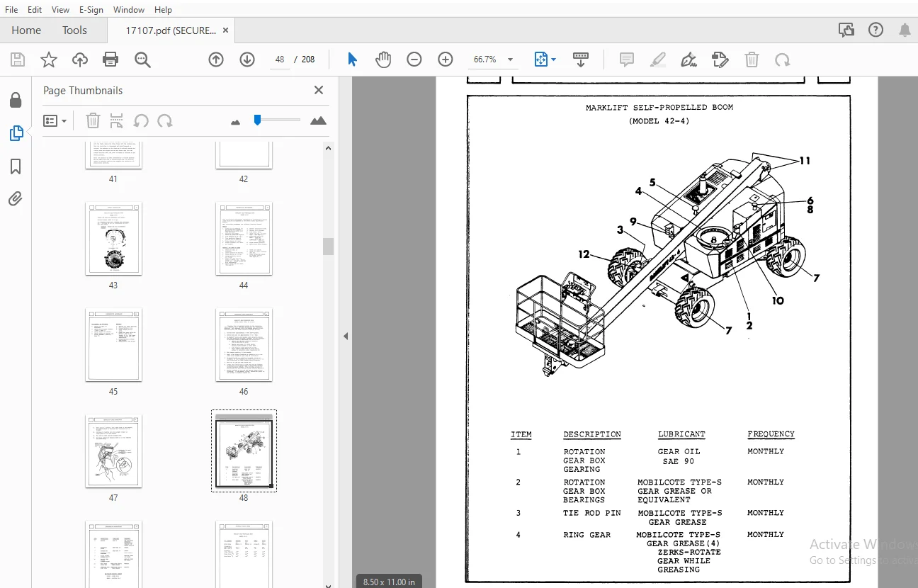
Task: Open the Attachments paperclip panel
Action: pos(16,199)
